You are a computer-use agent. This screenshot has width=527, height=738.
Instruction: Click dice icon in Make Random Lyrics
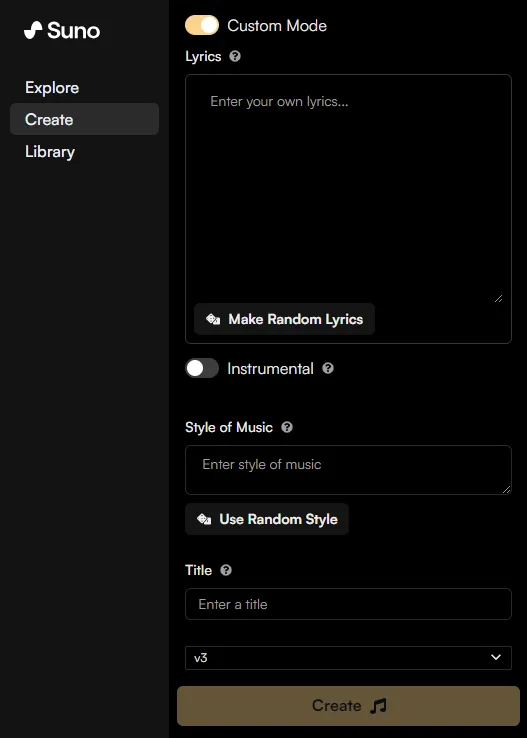(x=213, y=319)
